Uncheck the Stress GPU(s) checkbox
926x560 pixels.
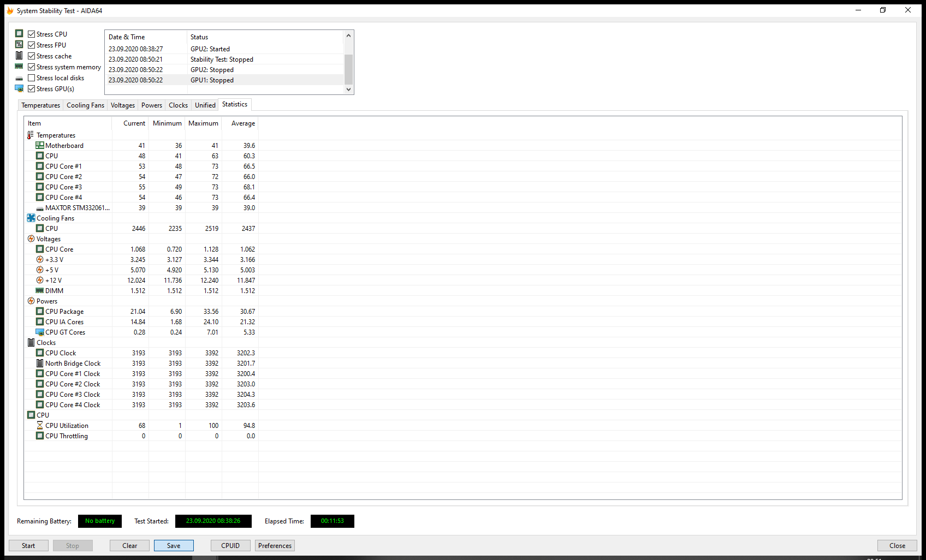pyautogui.click(x=32, y=88)
